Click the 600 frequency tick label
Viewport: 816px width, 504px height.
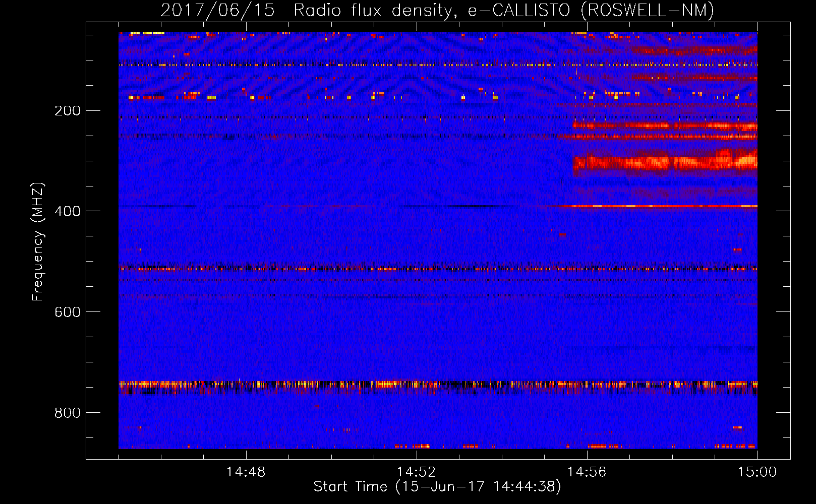click(68, 312)
